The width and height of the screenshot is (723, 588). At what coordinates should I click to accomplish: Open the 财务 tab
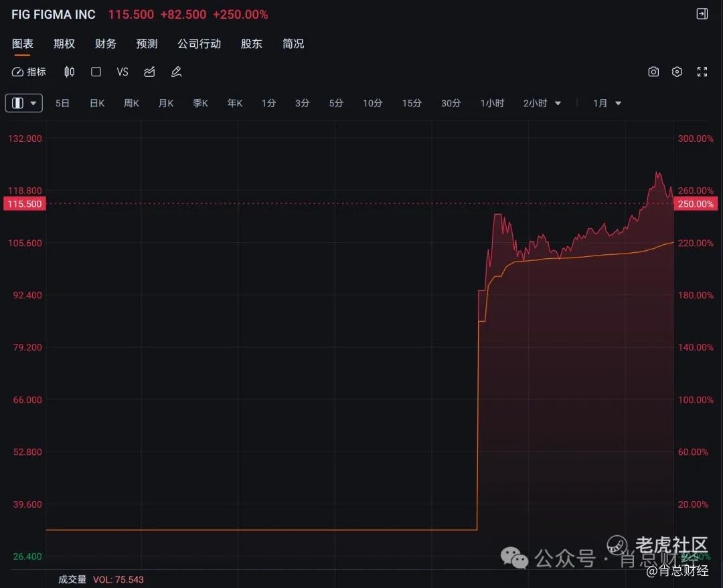click(x=106, y=43)
